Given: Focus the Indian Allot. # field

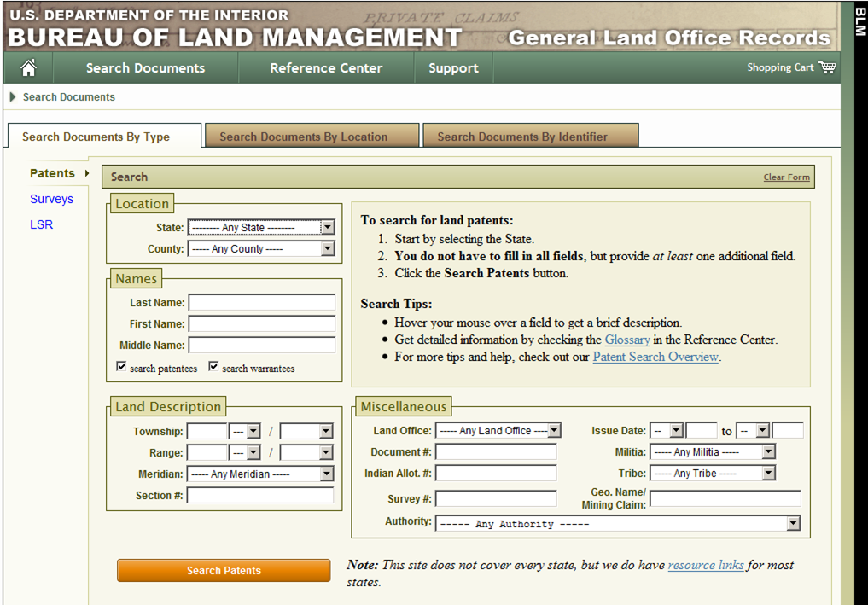Looking at the screenshot, I should click(x=496, y=474).
